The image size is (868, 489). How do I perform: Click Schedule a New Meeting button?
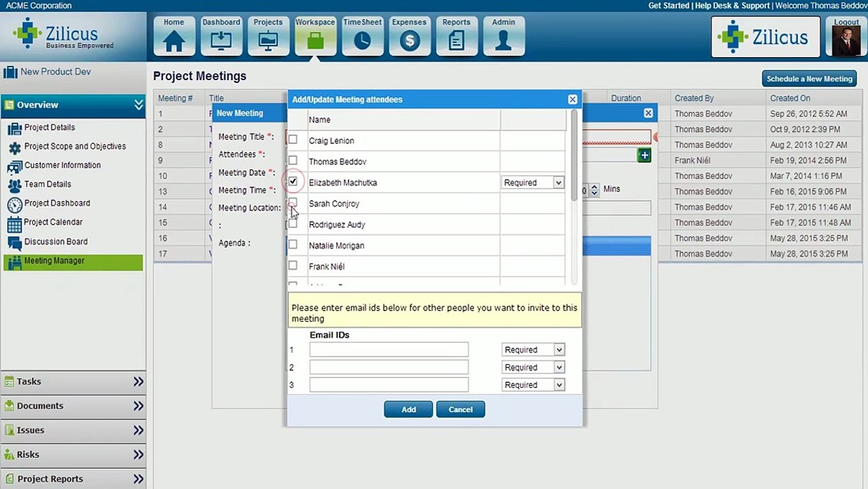tap(809, 79)
